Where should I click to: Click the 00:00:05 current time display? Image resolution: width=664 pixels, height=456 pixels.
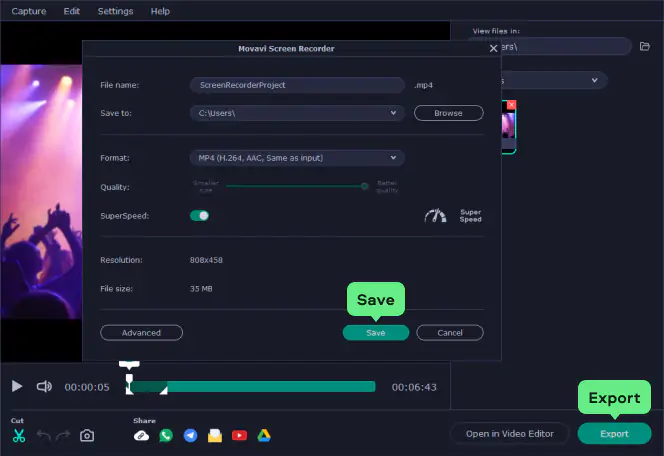click(x=87, y=387)
